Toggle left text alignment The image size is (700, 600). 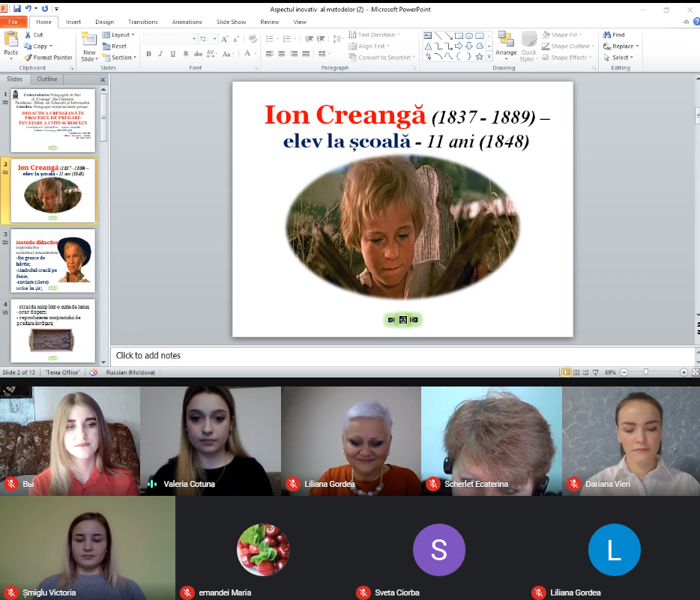pyautogui.click(x=270, y=54)
